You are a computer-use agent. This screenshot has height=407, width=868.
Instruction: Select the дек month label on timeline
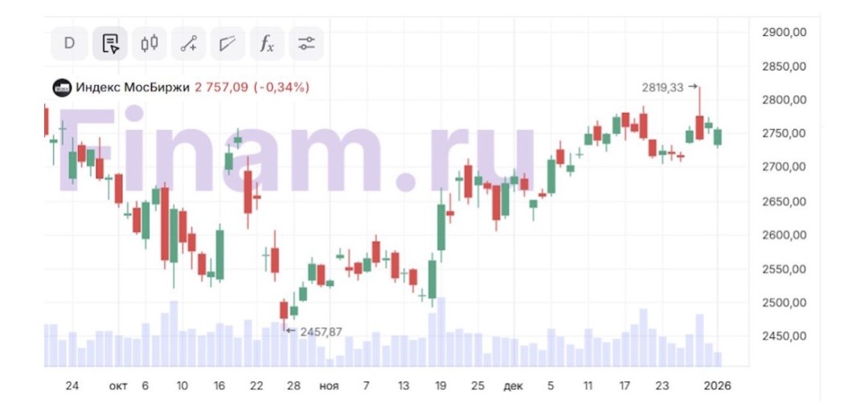[513, 386]
